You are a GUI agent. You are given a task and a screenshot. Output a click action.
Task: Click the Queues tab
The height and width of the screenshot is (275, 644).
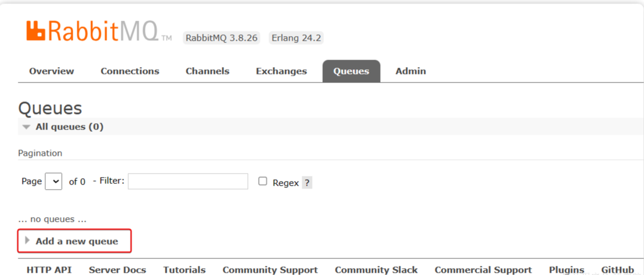[x=351, y=71]
